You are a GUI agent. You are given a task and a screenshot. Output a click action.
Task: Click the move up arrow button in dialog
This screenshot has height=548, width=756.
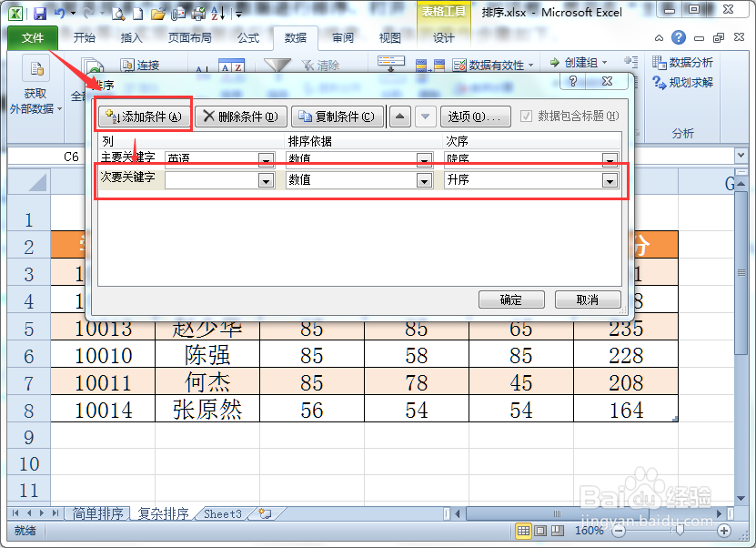point(400,117)
